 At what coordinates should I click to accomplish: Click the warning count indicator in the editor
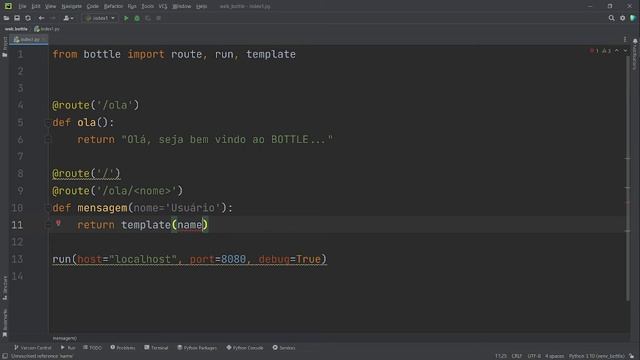tap(606, 51)
